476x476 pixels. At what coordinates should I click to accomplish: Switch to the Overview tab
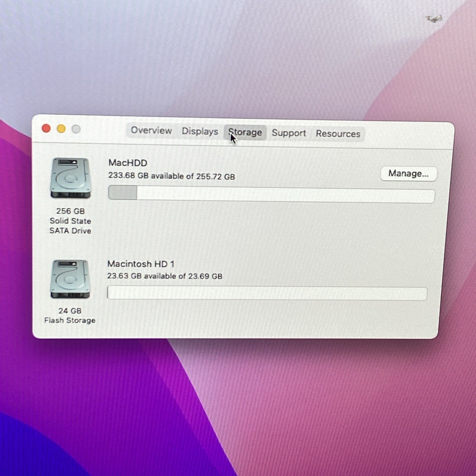(151, 131)
